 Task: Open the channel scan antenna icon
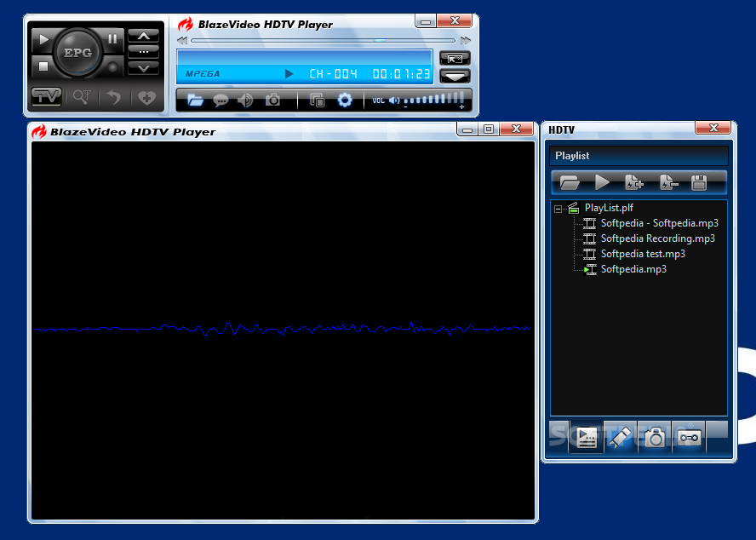[82, 97]
